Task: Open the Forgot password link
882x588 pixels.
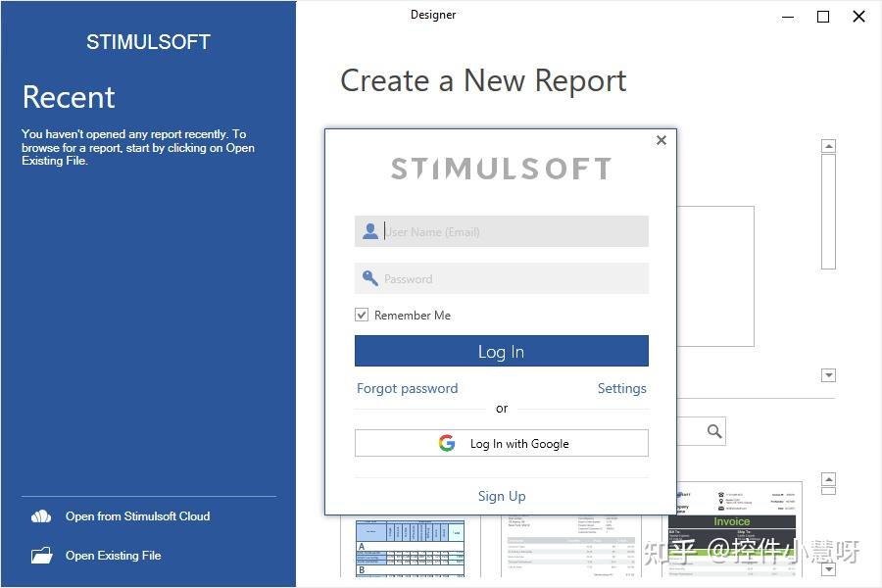Action: (x=407, y=388)
